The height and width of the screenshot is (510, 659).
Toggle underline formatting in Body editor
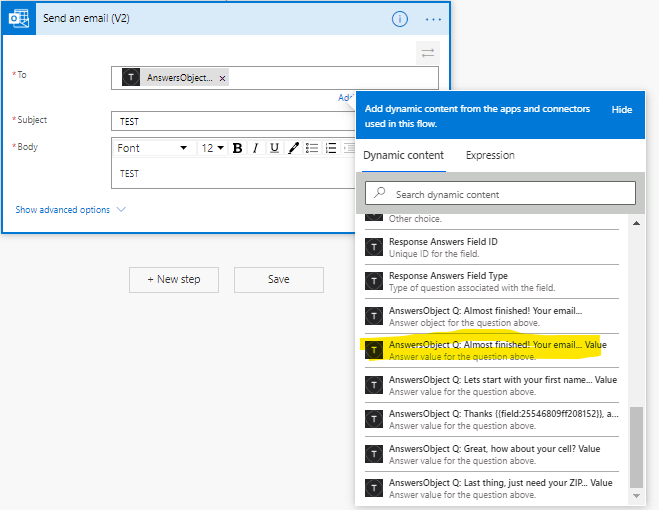(x=274, y=148)
